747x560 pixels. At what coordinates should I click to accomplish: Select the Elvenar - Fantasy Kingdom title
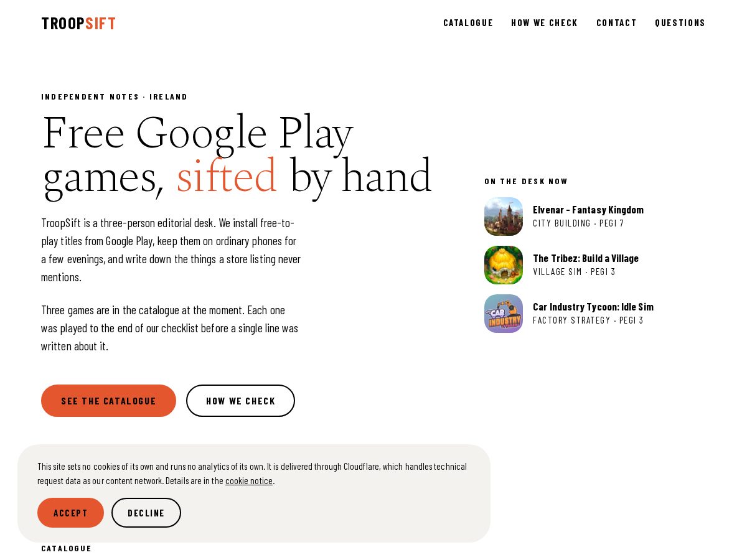point(588,210)
